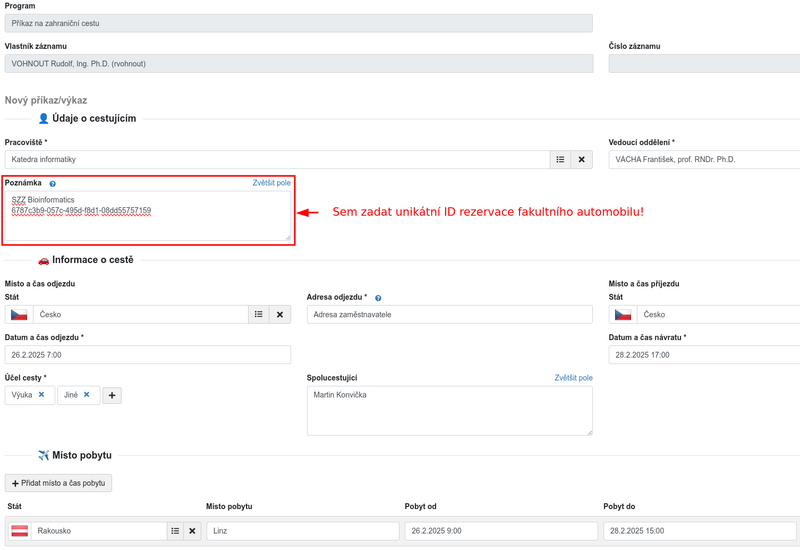Focus the Adresa odjezdu field

[449, 314]
